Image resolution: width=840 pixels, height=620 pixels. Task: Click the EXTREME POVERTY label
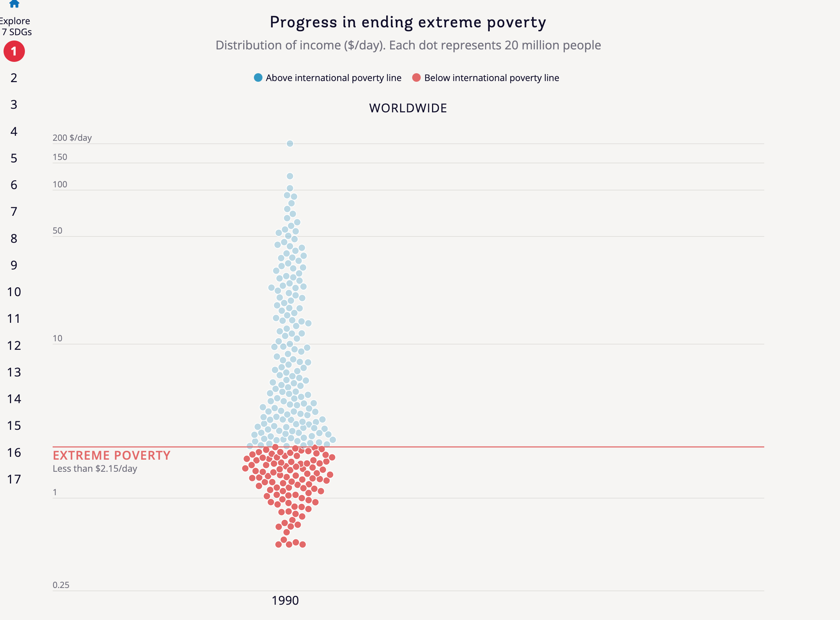point(112,455)
